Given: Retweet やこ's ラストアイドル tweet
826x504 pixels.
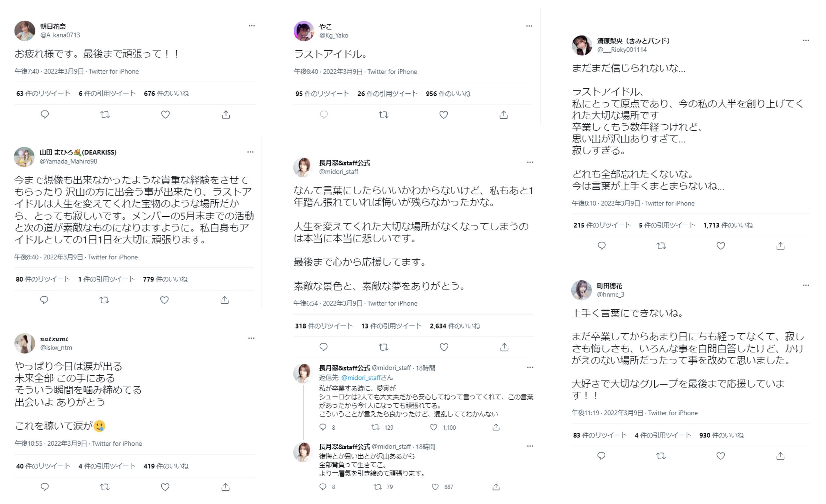Looking at the screenshot, I should point(384,115).
